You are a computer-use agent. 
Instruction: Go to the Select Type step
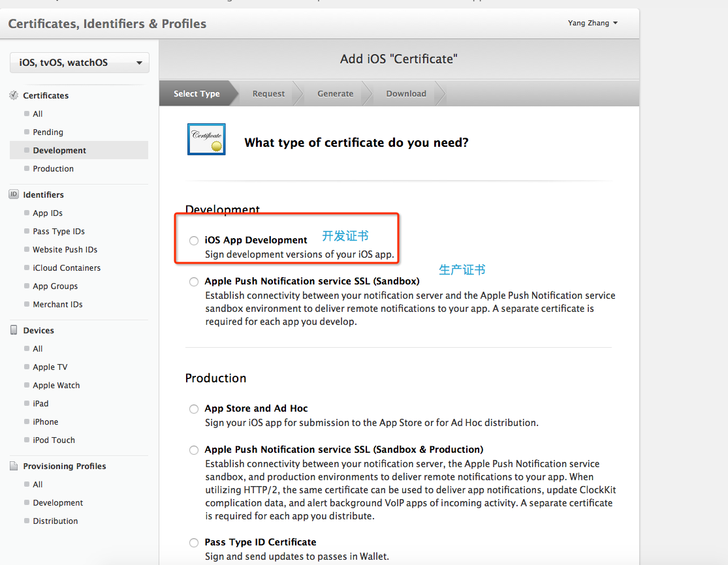pyautogui.click(x=197, y=93)
